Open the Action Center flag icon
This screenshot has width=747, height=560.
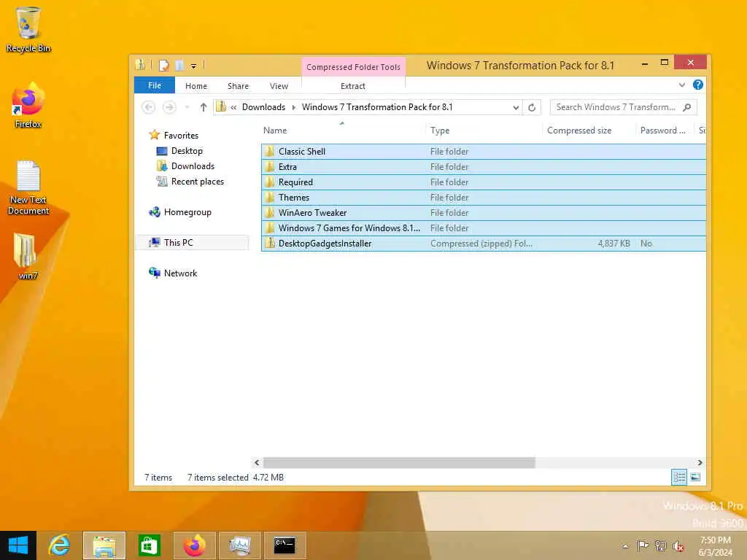(x=643, y=545)
